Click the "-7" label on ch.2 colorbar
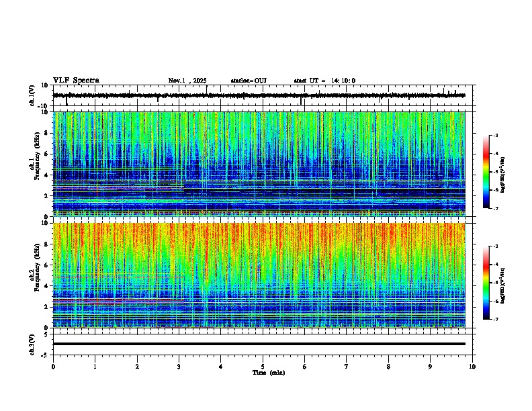This screenshot has width=532, height=411. point(496,320)
